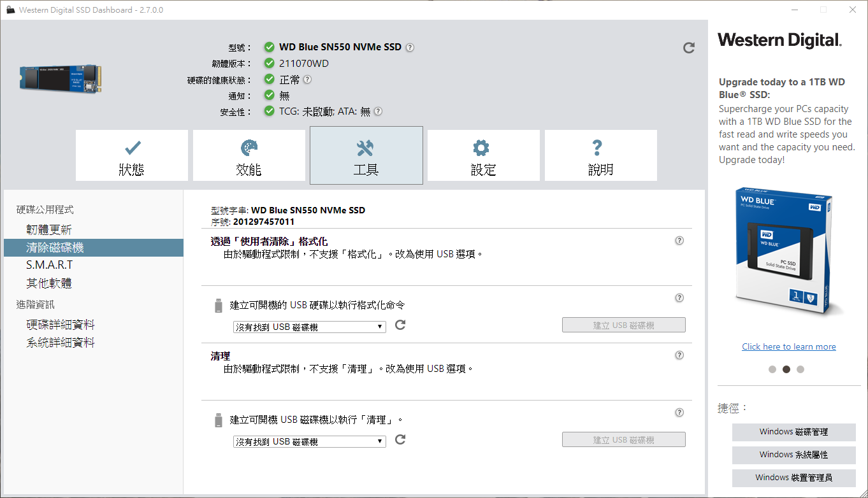Click help icon beside 安全性 TCG status
Viewport: 868px width, 498px height.
pyautogui.click(x=378, y=111)
